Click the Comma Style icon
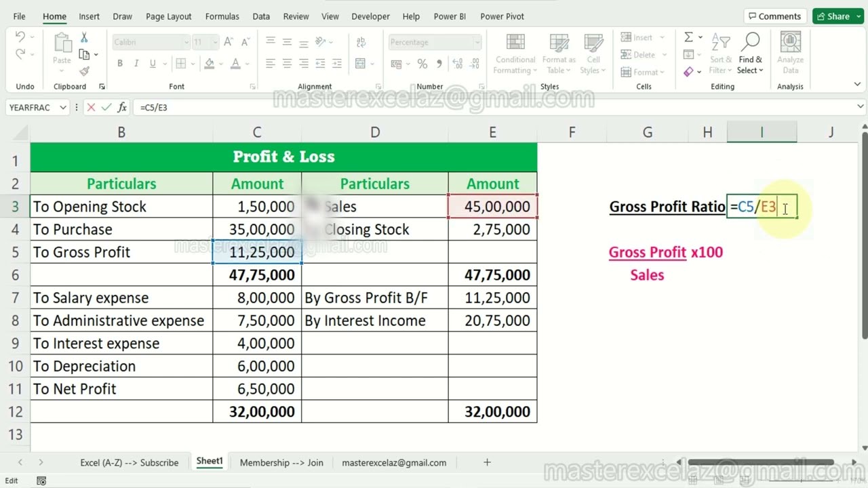This screenshot has height=488, width=868. coord(439,64)
